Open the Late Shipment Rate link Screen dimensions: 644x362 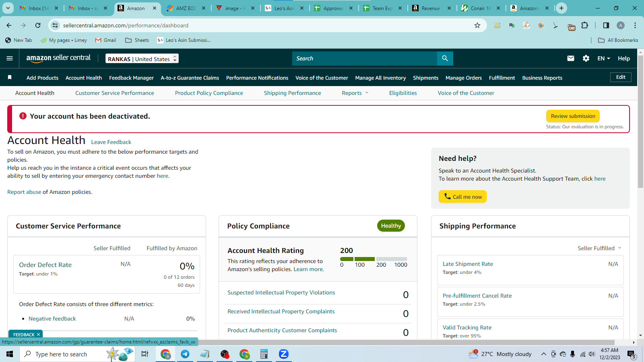[468, 264]
